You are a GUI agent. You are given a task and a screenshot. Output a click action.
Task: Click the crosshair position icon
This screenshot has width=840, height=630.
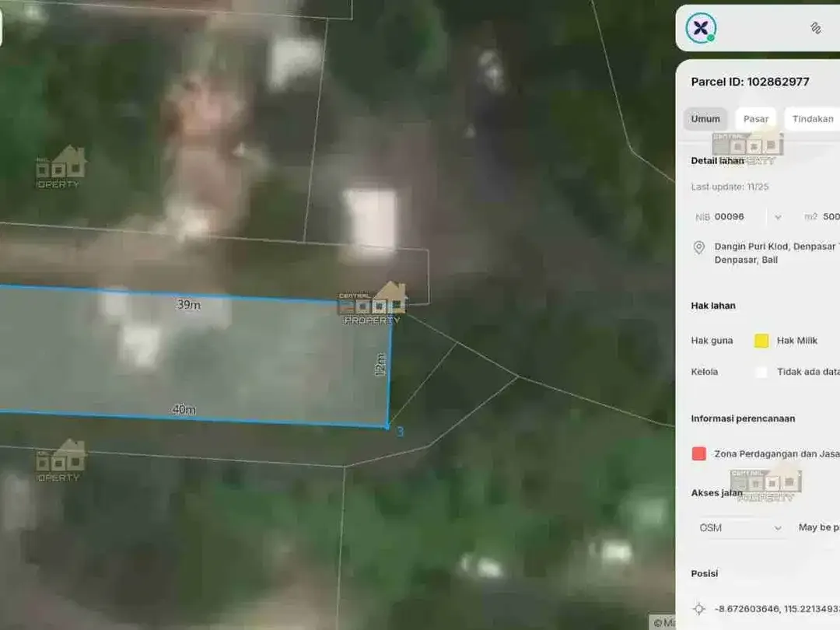698,609
